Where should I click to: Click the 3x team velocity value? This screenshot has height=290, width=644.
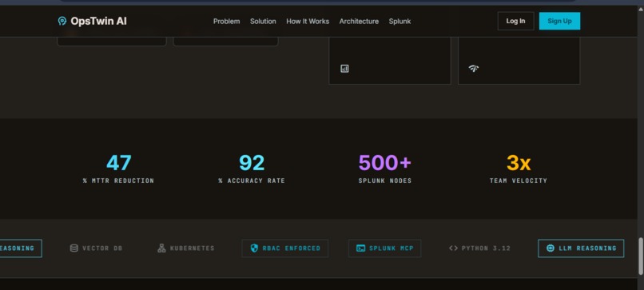coord(519,163)
